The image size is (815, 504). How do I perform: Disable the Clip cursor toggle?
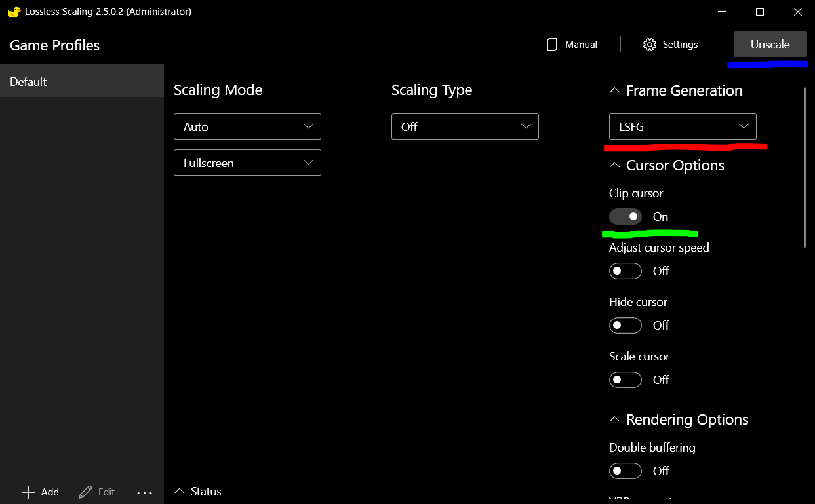626,216
